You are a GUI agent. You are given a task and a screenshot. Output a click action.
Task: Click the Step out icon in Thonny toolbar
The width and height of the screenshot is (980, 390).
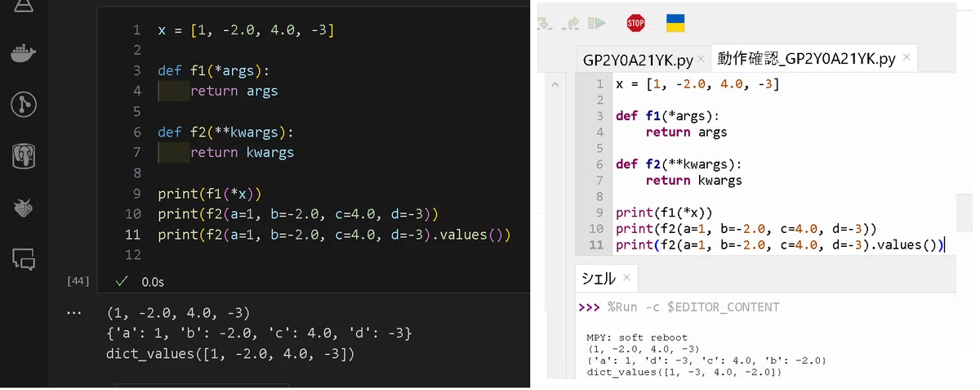572,23
